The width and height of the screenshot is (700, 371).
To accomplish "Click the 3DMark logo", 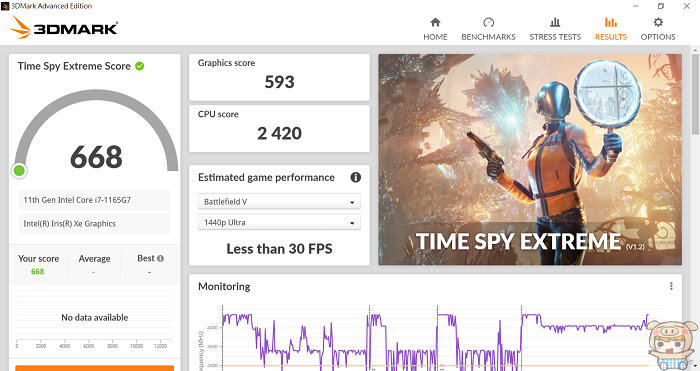I will (64, 28).
